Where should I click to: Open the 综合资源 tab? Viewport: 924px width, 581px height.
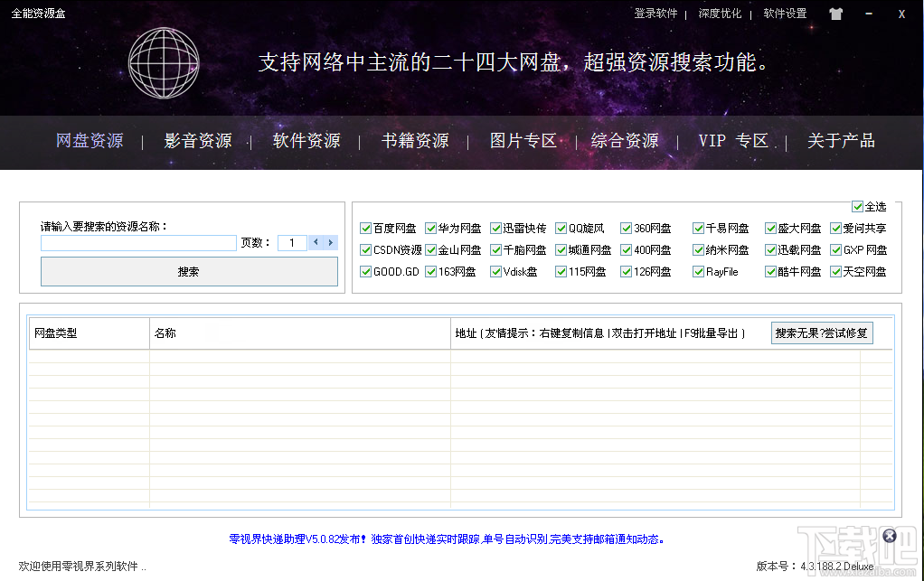pos(625,141)
